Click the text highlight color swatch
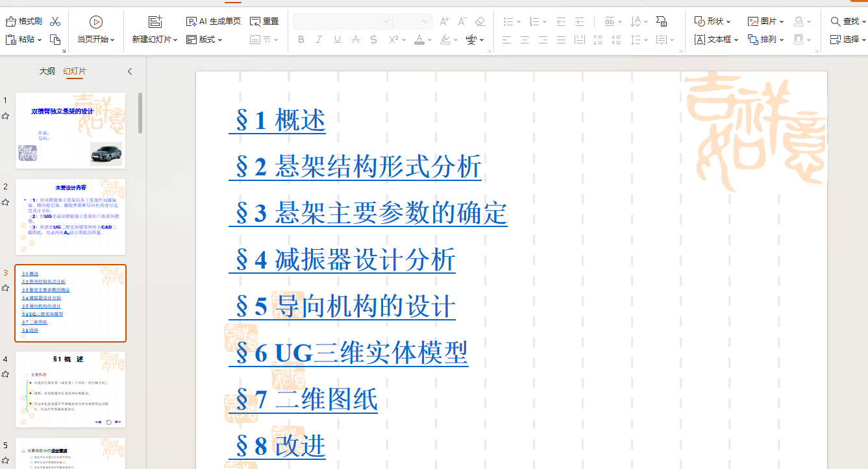 [x=445, y=40]
